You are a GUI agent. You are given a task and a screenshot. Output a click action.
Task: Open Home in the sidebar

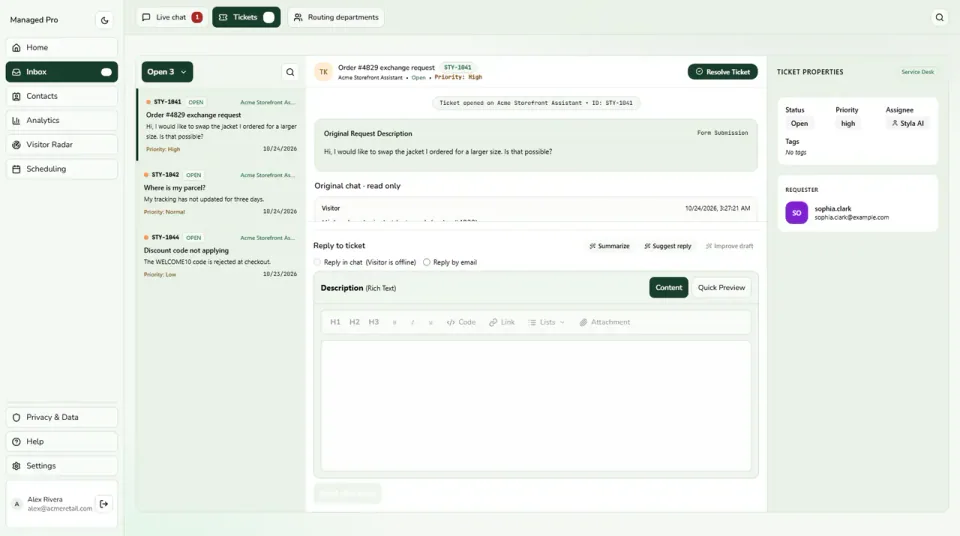[62, 47]
